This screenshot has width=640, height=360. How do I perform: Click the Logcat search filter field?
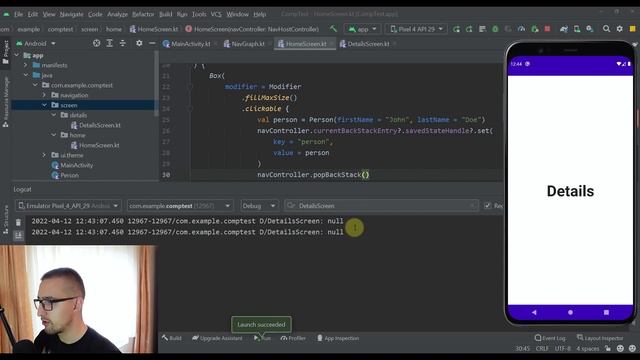tap(381, 206)
